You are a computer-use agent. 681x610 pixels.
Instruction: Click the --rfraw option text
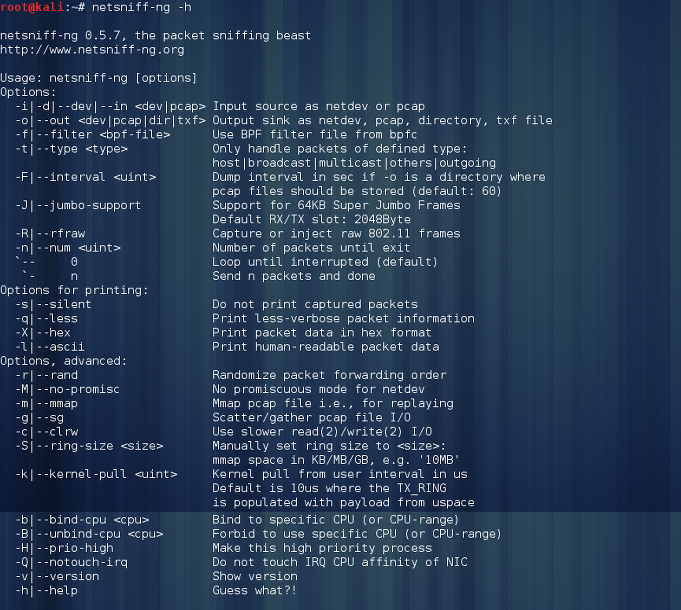(x=50, y=234)
